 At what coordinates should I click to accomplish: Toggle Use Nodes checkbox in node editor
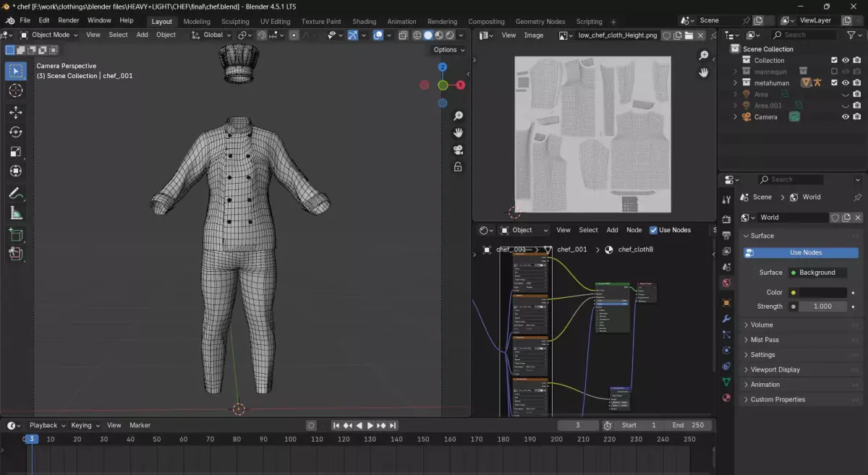coord(654,230)
